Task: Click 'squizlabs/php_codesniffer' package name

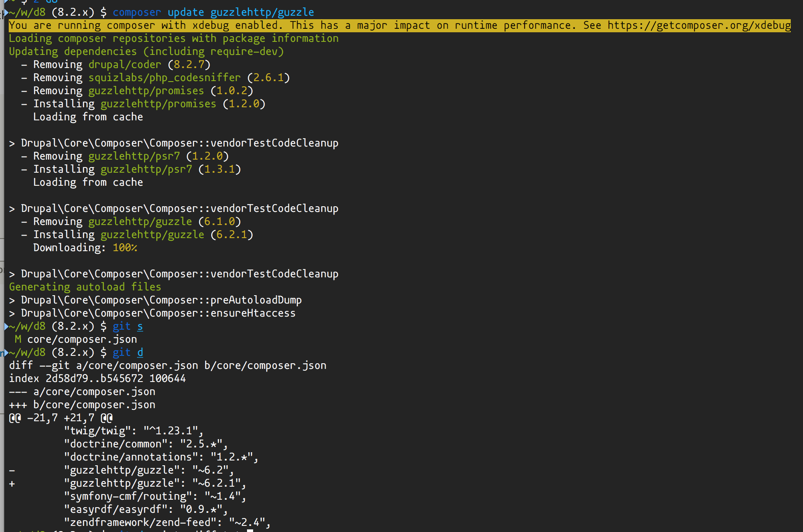Action: [165, 78]
